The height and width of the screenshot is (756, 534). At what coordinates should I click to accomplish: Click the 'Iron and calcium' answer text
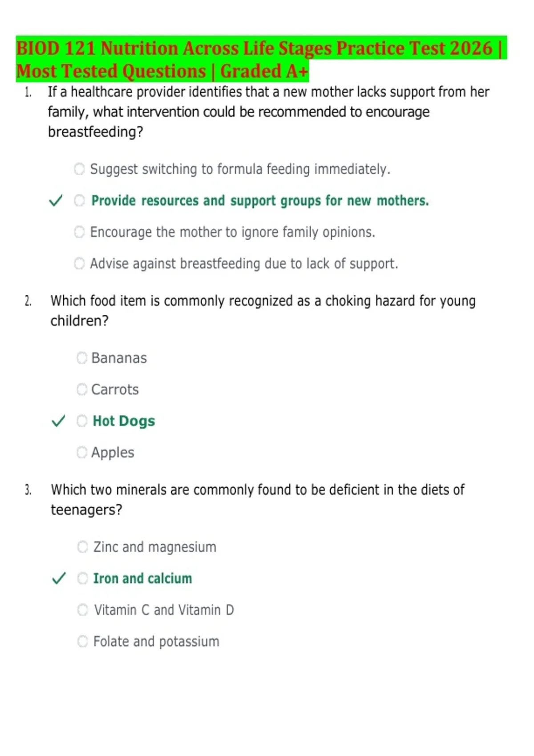[142, 579]
